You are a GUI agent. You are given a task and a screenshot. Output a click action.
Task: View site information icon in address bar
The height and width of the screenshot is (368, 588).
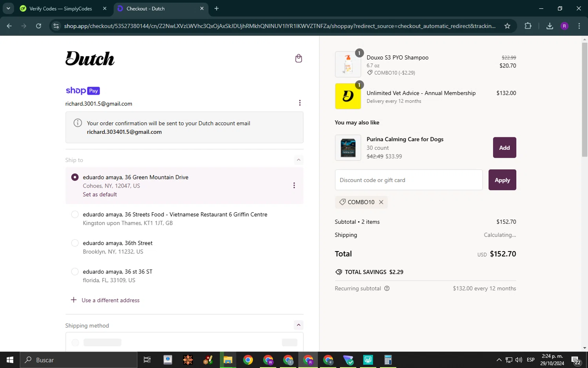tap(56, 26)
